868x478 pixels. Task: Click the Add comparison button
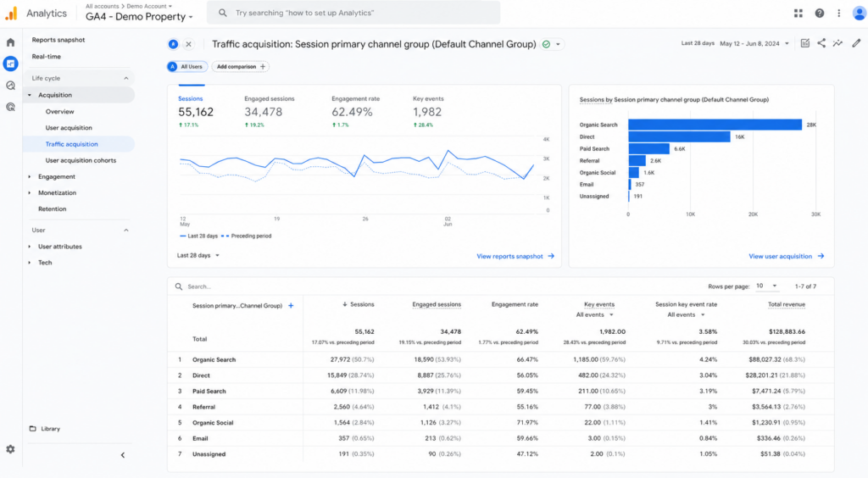pos(240,66)
